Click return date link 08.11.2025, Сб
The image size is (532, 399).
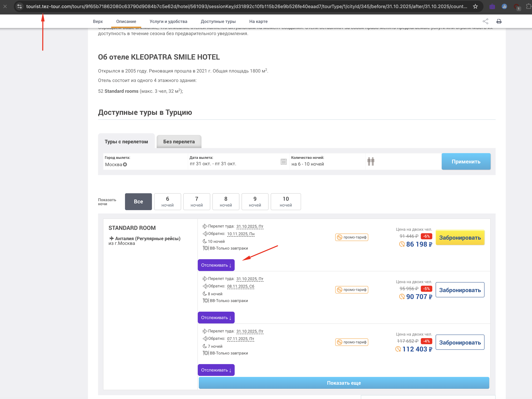241,286
